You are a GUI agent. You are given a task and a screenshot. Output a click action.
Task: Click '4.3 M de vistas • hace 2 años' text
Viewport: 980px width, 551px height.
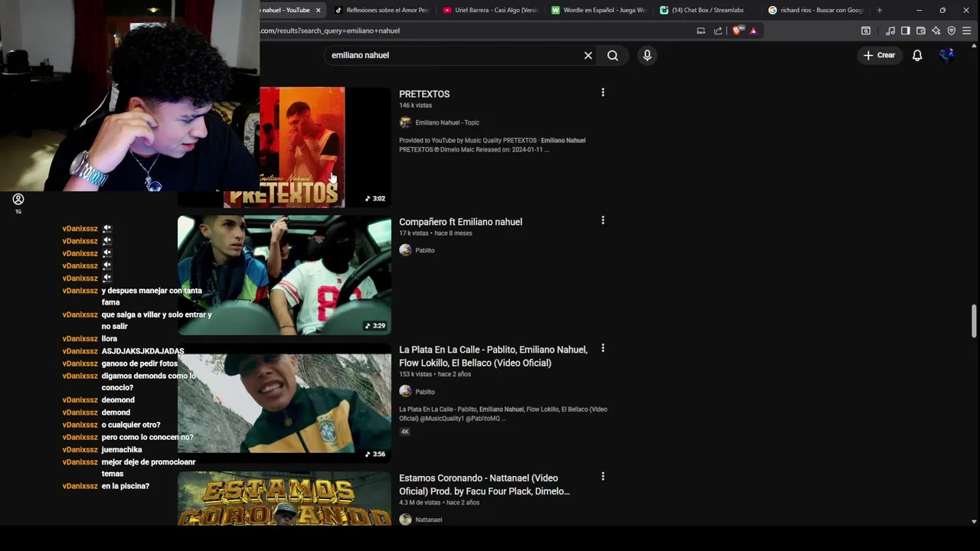click(x=440, y=503)
